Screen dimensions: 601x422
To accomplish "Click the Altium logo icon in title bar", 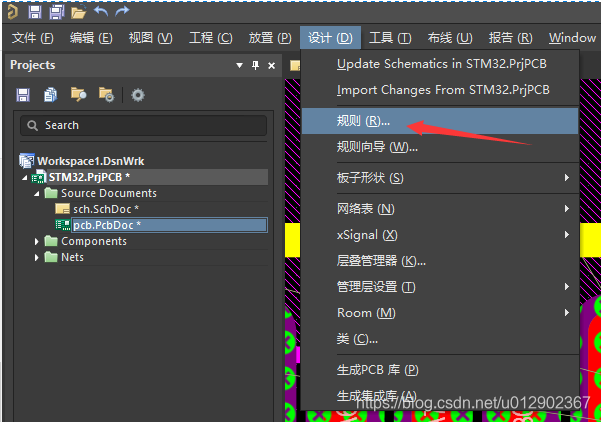I will point(12,12).
